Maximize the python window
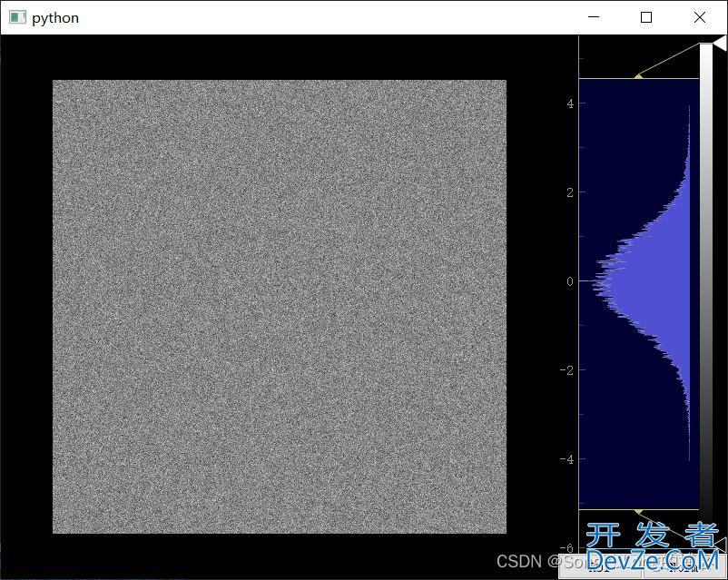 [645, 17]
